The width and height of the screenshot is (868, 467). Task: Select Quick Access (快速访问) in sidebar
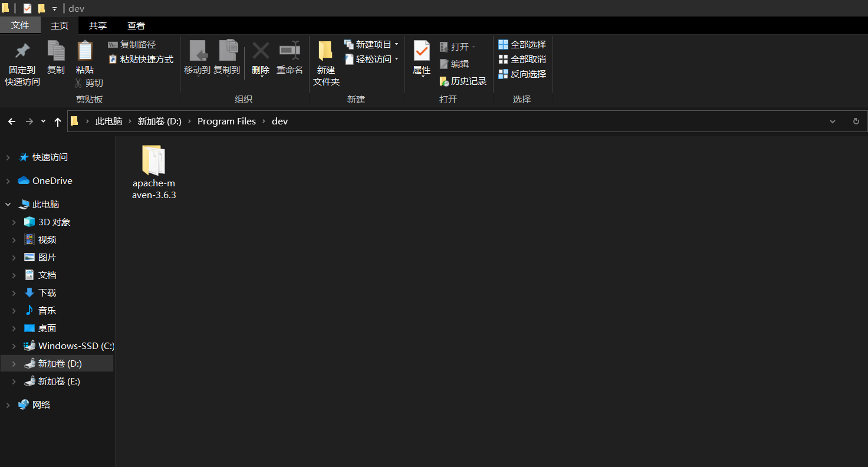pyautogui.click(x=50, y=157)
